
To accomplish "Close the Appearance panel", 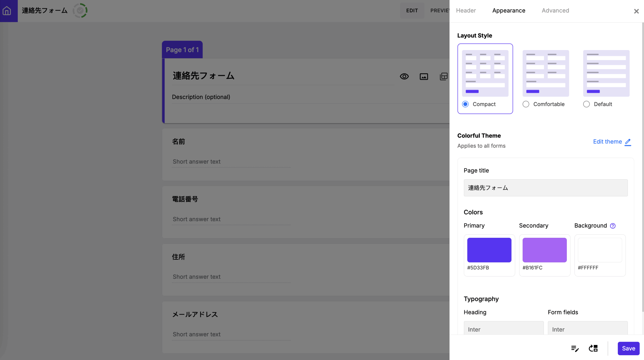I will (x=636, y=11).
